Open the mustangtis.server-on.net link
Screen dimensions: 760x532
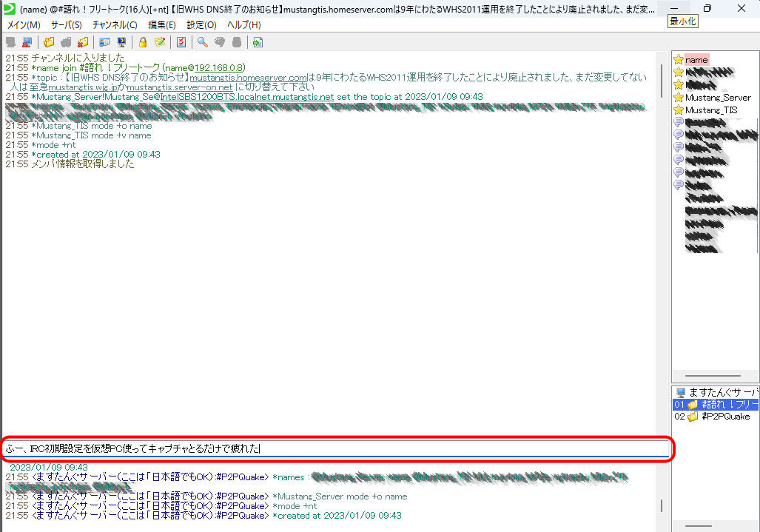pos(179,87)
